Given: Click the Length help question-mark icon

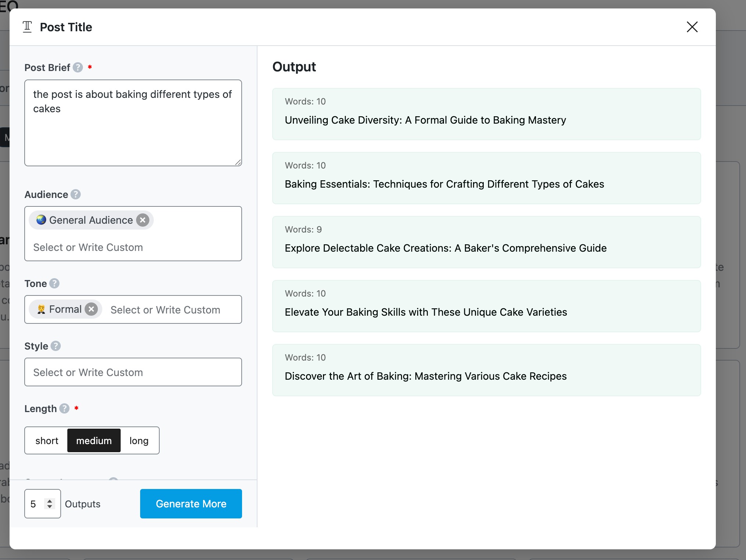Looking at the screenshot, I should coord(64,408).
